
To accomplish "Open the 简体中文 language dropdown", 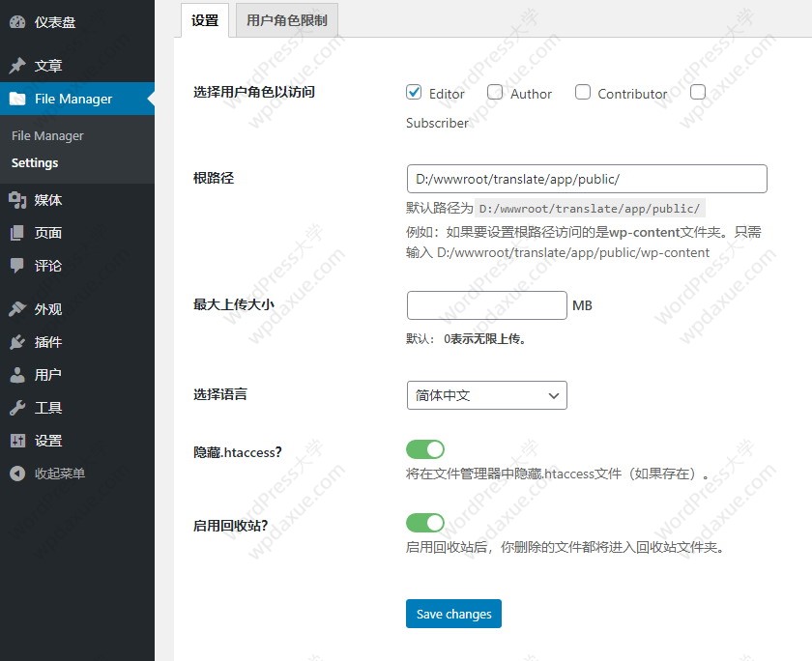I will click(486, 395).
